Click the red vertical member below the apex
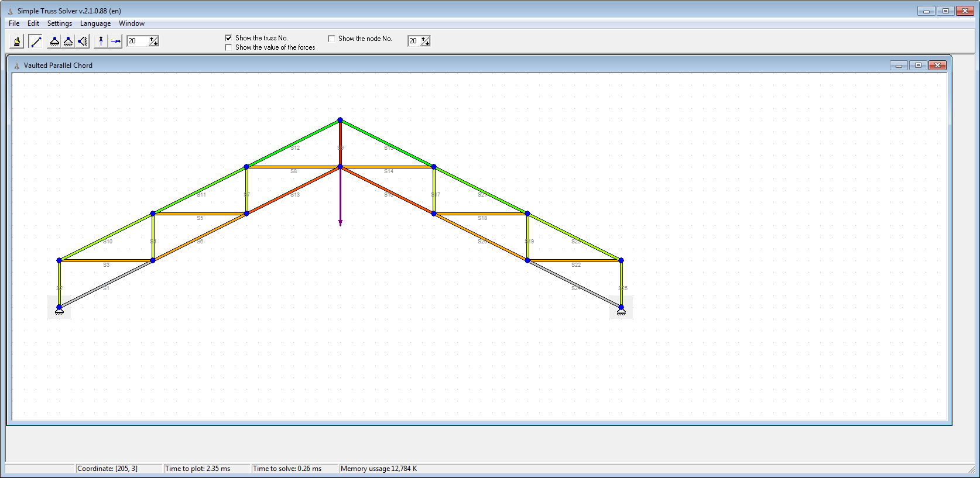This screenshot has height=478, width=980. (340, 143)
